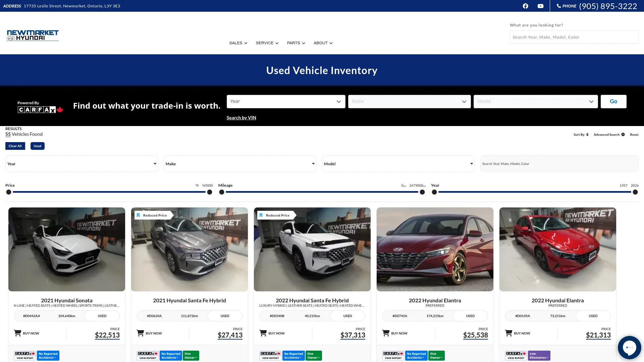
Task: Remove the Used filter chip
Action: click(38, 146)
